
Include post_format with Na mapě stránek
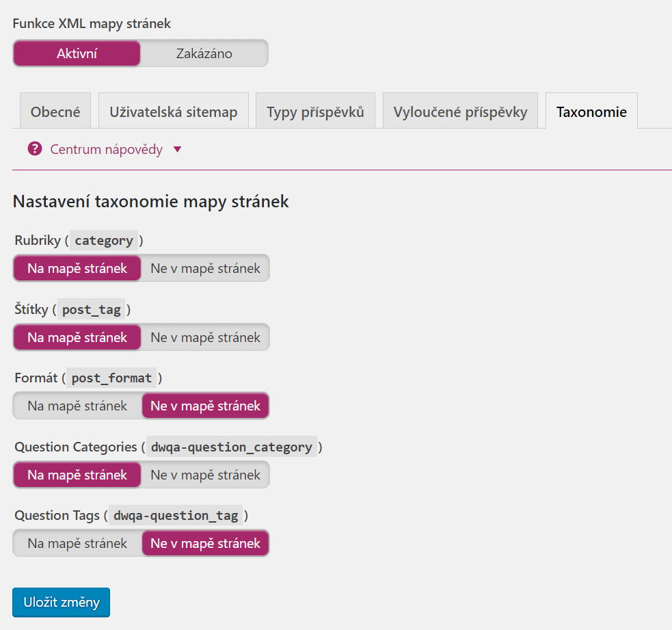click(x=77, y=406)
